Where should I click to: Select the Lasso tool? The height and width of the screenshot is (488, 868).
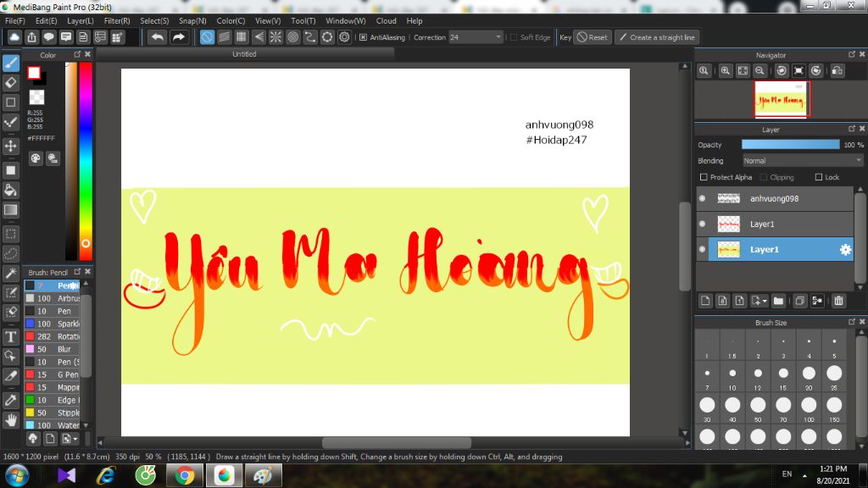pos(11,253)
